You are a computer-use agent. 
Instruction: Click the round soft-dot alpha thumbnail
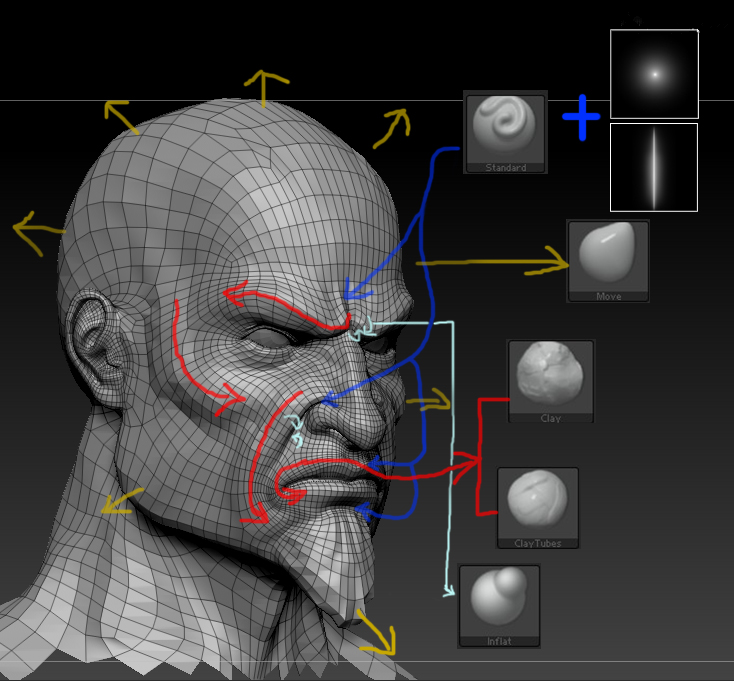tap(654, 74)
